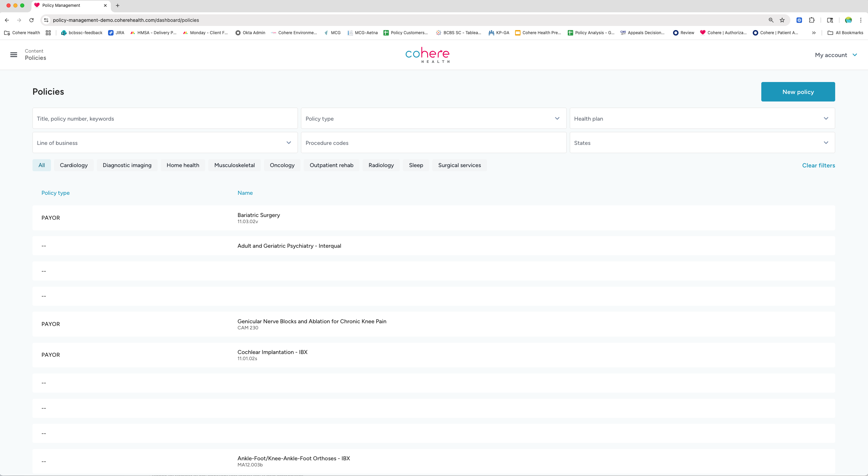This screenshot has height=476, width=868.
Task: Open bcbssc-feedback bookmark
Action: point(82,33)
